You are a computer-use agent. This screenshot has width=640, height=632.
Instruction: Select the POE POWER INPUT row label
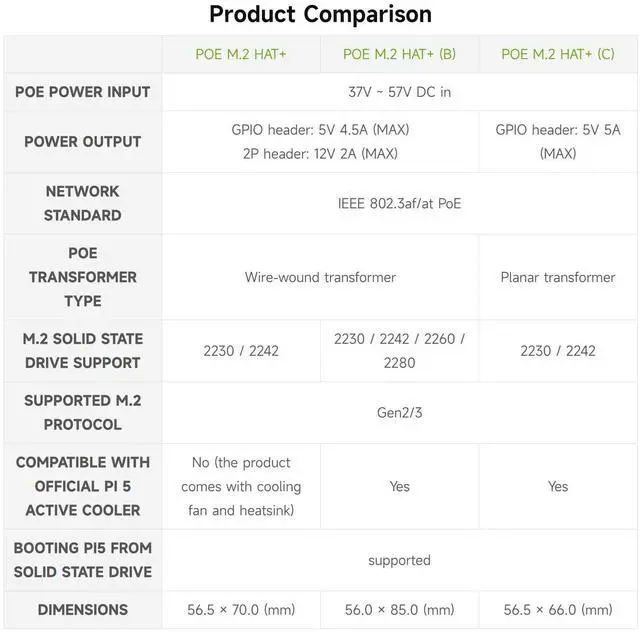pyautogui.click(x=83, y=92)
